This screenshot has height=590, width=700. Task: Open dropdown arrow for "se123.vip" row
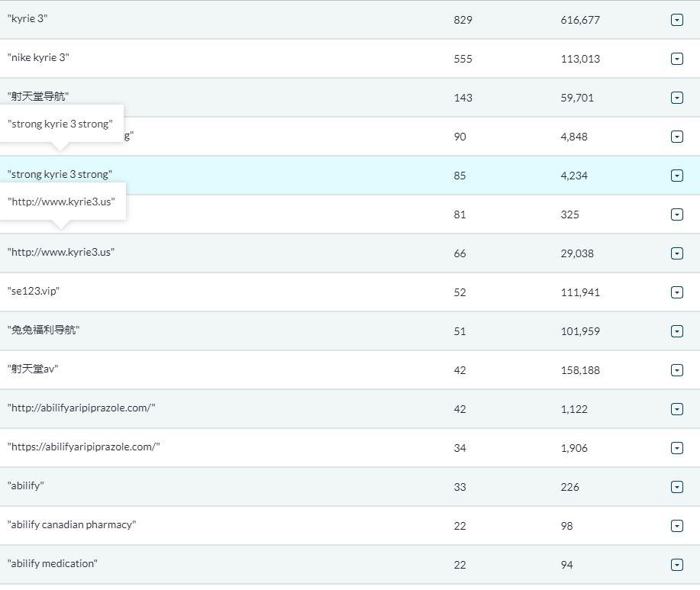(x=677, y=292)
